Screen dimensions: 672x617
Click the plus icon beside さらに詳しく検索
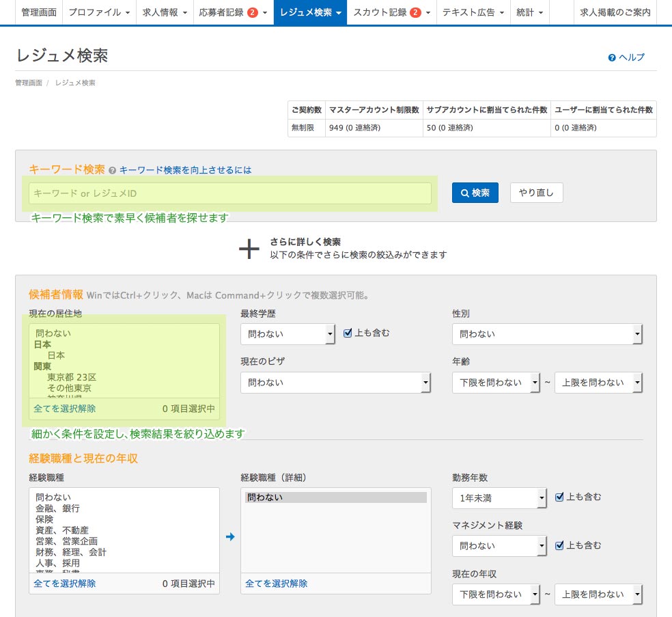tap(249, 249)
